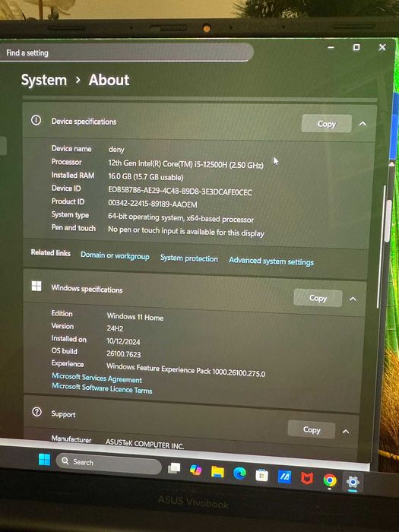Open Microsoft Store from the taskbar

point(261,475)
